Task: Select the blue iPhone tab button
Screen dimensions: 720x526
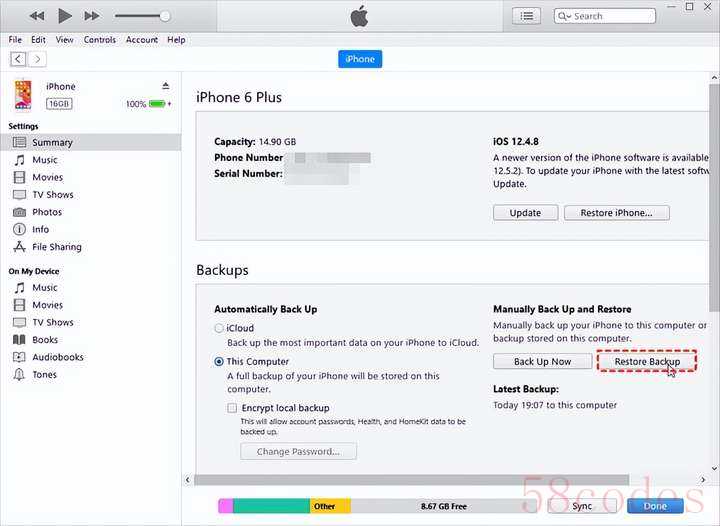Action: pos(360,59)
